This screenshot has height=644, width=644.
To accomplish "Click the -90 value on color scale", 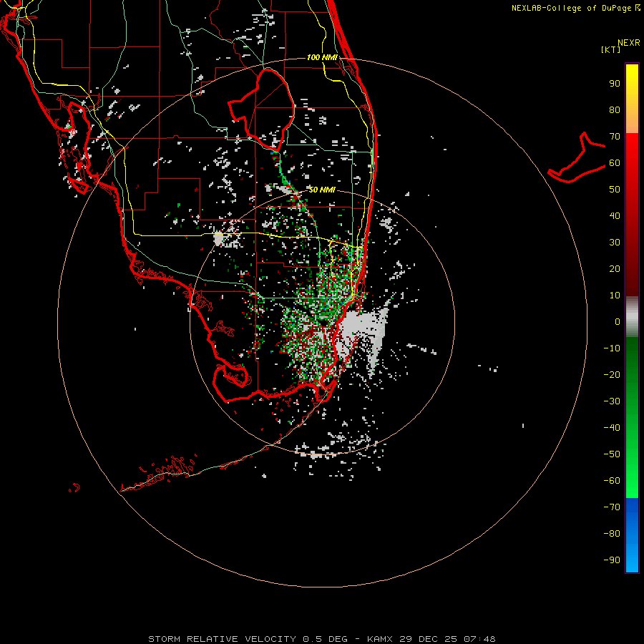I will tap(612, 560).
